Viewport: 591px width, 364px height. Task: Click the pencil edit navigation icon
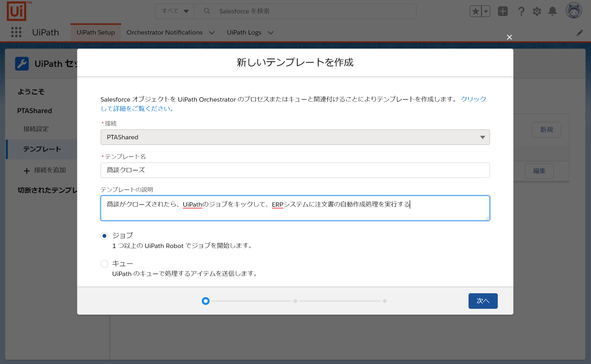(580, 33)
